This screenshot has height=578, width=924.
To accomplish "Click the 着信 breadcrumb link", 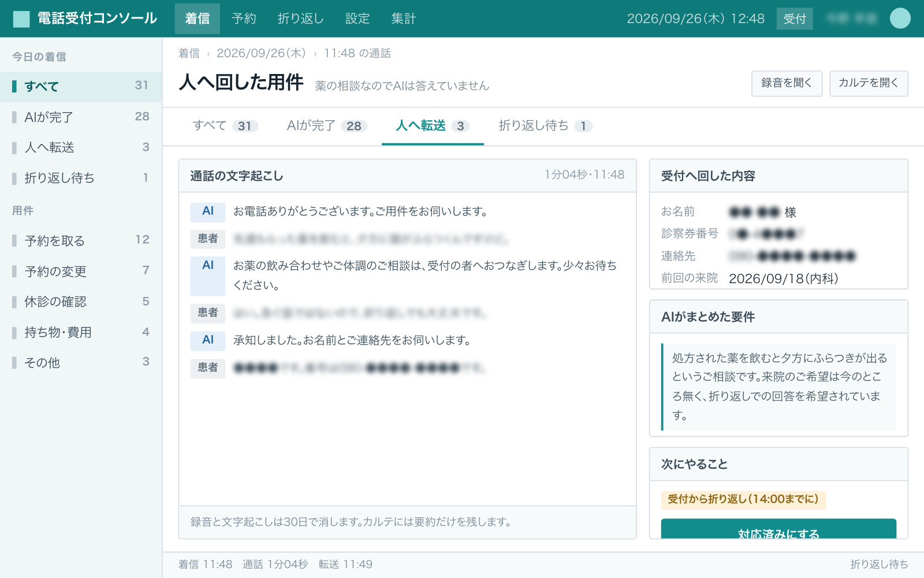I will coord(189,53).
